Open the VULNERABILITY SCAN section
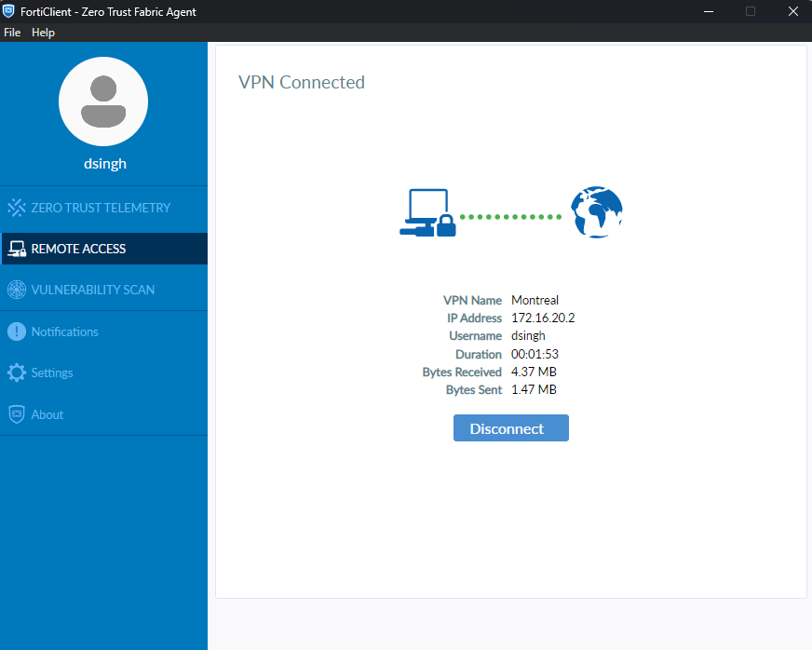Image resolution: width=812 pixels, height=650 pixels. click(103, 290)
